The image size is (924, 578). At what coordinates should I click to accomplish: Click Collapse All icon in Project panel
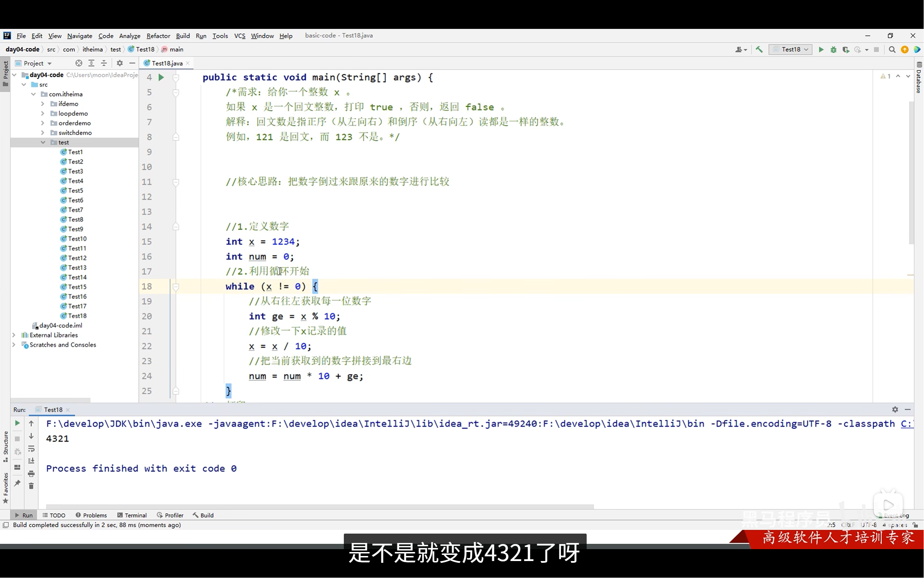104,63
